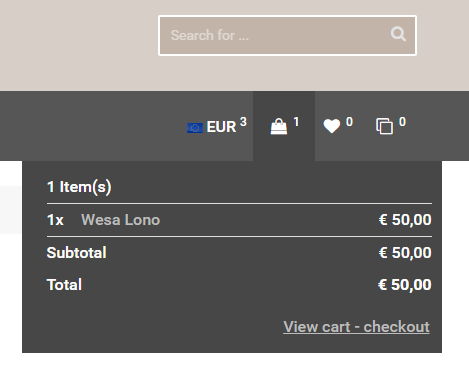The image size is (469, 384).
Task: Focus the 'Search for ...' field
Action: [x=287, y=35]
